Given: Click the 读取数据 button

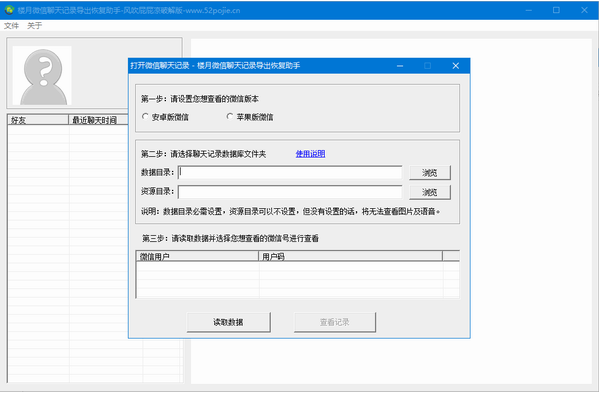Looking at the screenshot, I should [228, 322].
